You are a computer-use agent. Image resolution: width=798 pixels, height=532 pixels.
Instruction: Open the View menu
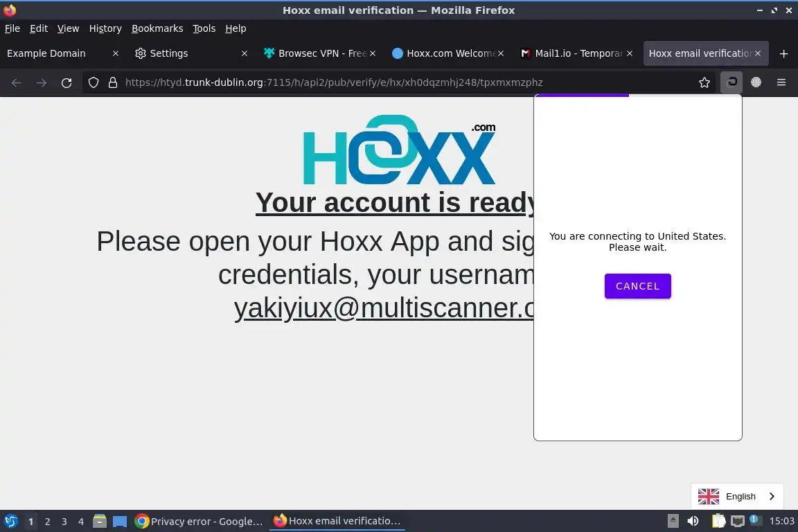click(x=68, y=28)
